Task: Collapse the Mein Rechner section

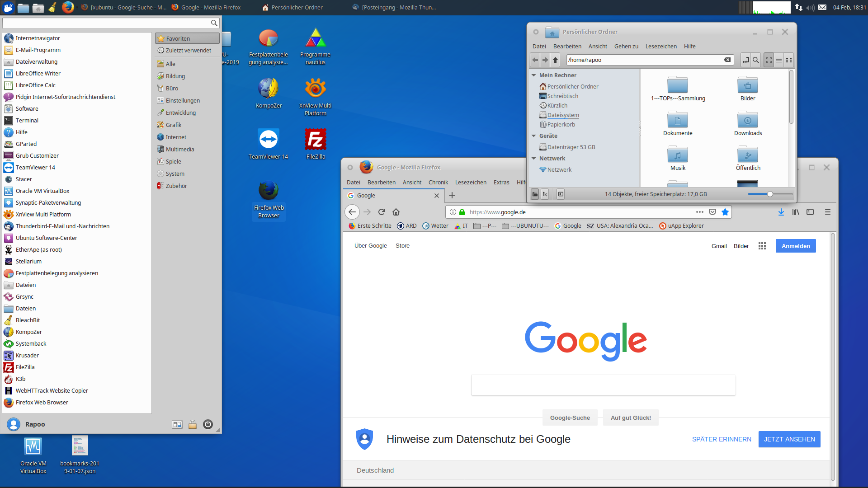Action: [x=534, y=75]
